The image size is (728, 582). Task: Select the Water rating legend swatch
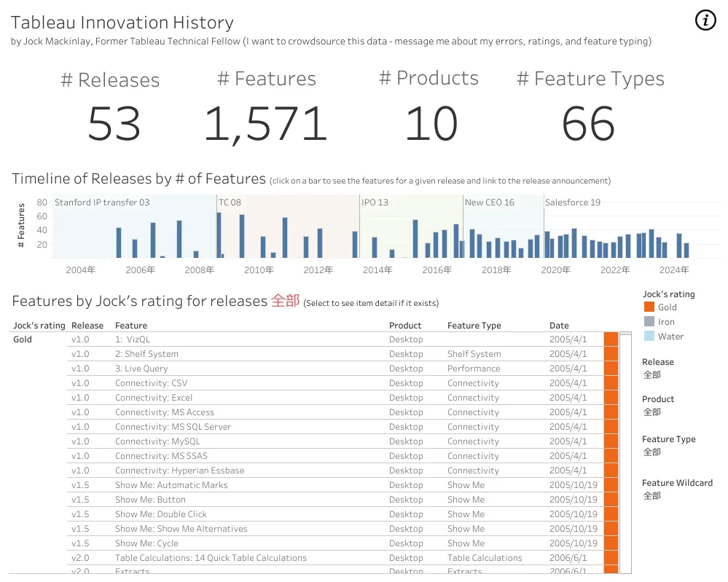coord(649,336)
